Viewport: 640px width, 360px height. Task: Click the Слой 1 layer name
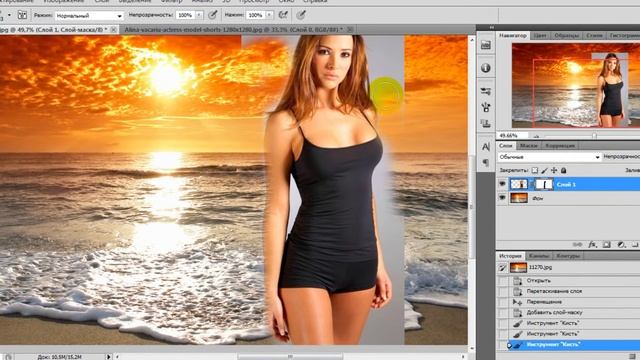(566, 184)
